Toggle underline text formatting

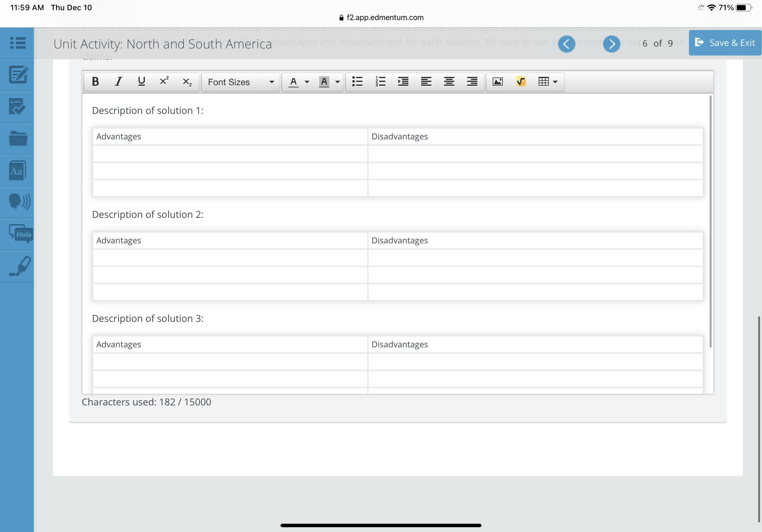point(141,82)
